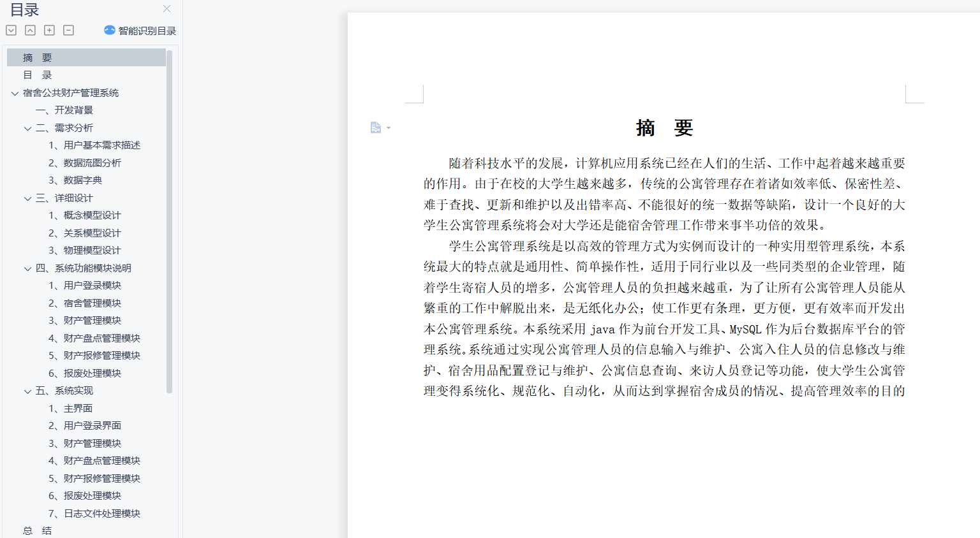Collapse the 宿舍公共财产管理系统 tree node

[x=15, y=93]
